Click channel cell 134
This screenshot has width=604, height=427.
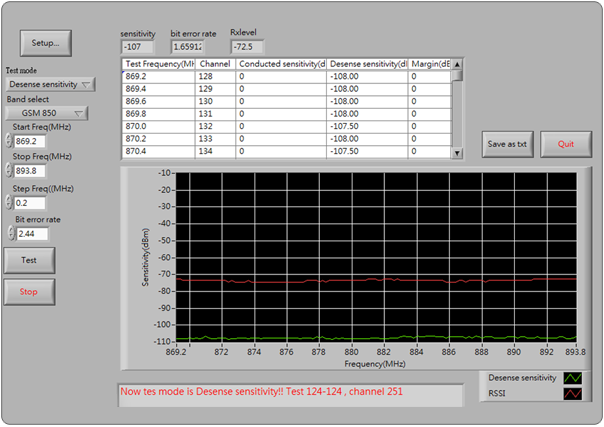click(215, 151)
